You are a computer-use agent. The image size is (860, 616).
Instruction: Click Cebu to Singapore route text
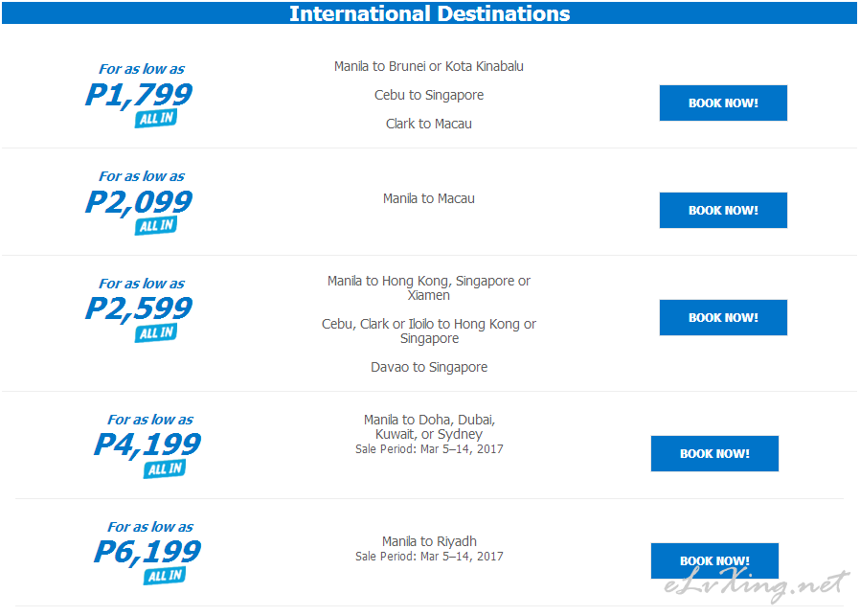tap(429, 95)
